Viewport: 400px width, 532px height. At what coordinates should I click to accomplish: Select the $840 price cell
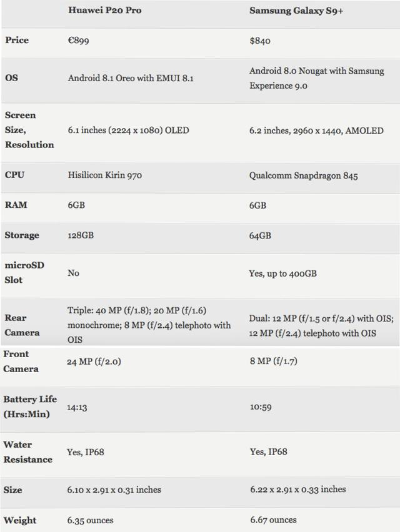click(259, 41)
